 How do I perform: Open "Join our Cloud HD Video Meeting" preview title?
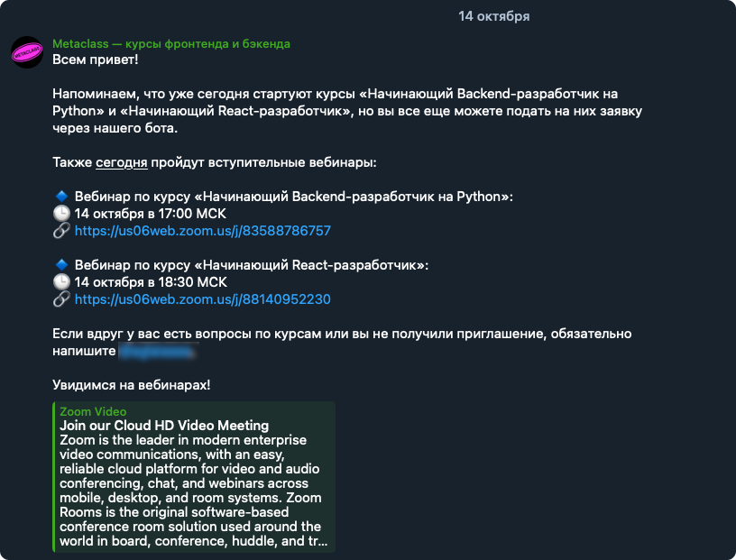tap(164, 426)
